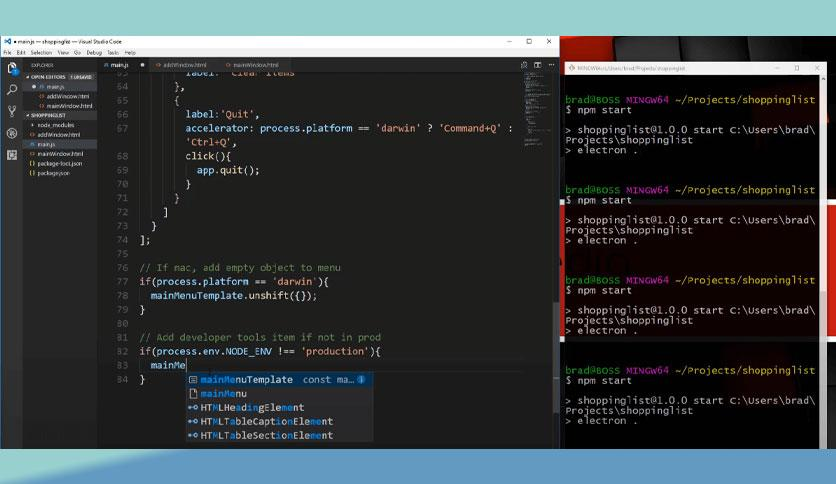The width and height of the screenshot is (836, 484).
Task: Open package.json in the file tree
Action: click(54, 173)
